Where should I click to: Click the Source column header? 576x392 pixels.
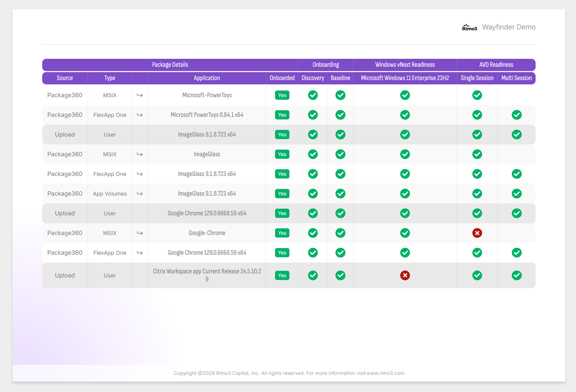point(65,78)
